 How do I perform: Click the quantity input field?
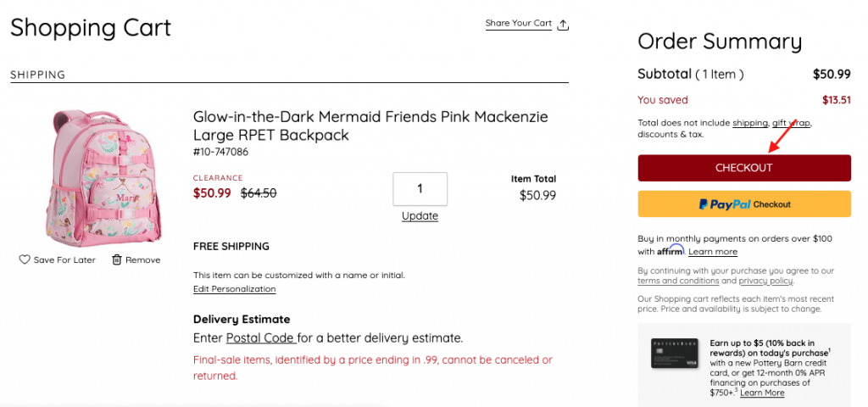[x=420, y=188]
